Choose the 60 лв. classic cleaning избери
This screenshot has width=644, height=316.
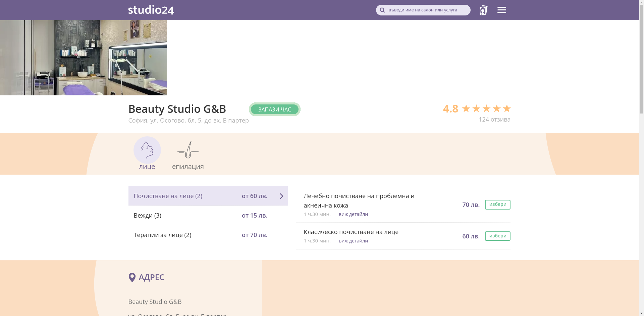(497, 236)
